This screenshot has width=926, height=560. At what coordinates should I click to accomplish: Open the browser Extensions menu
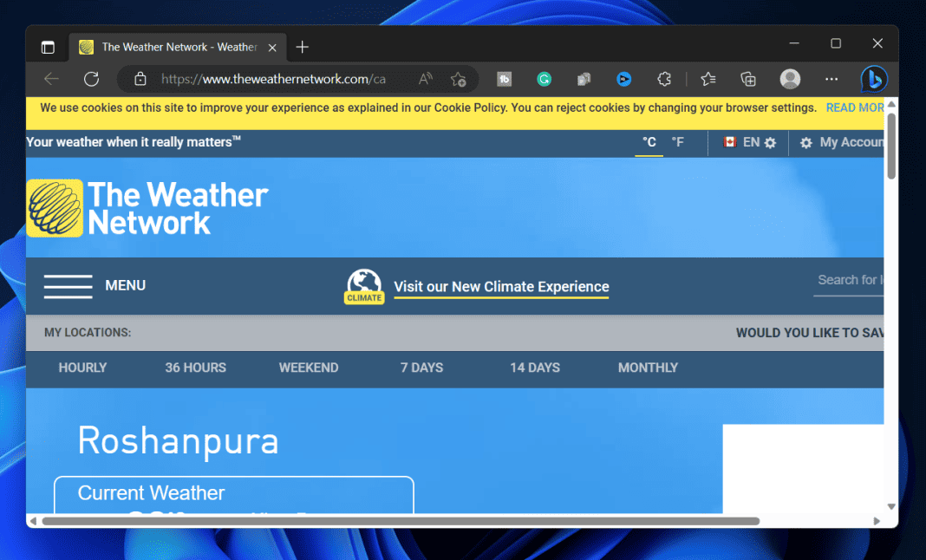pyautogui.click(x=664, y=79)
